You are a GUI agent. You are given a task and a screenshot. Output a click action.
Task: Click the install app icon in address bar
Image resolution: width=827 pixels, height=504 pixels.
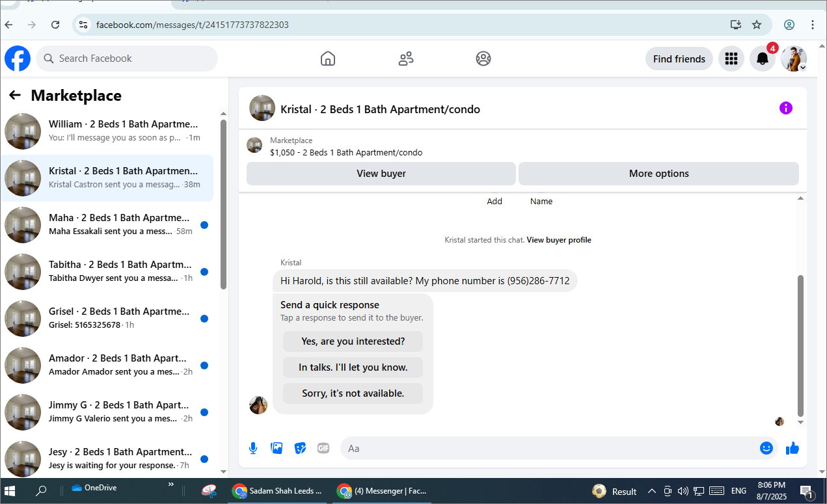(736, 25)
